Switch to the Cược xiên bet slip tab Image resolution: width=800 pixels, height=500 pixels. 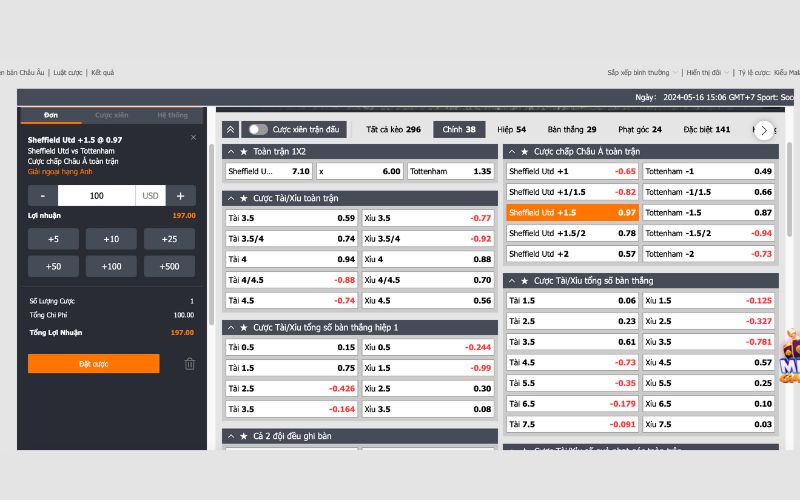[110, 115]
